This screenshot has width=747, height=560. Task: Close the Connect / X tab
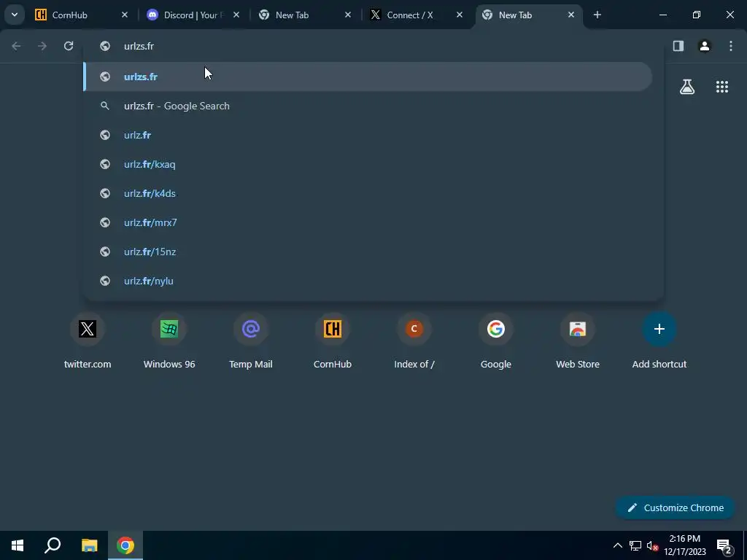tap(460, 15)
